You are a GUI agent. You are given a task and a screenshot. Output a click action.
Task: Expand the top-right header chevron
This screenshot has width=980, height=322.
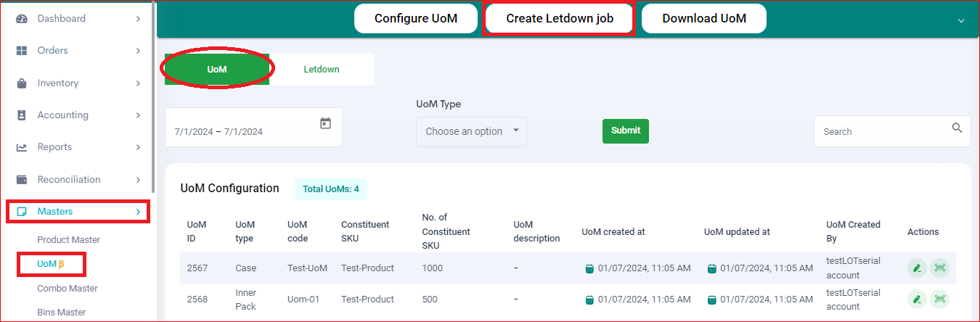[x=961, y=20]
